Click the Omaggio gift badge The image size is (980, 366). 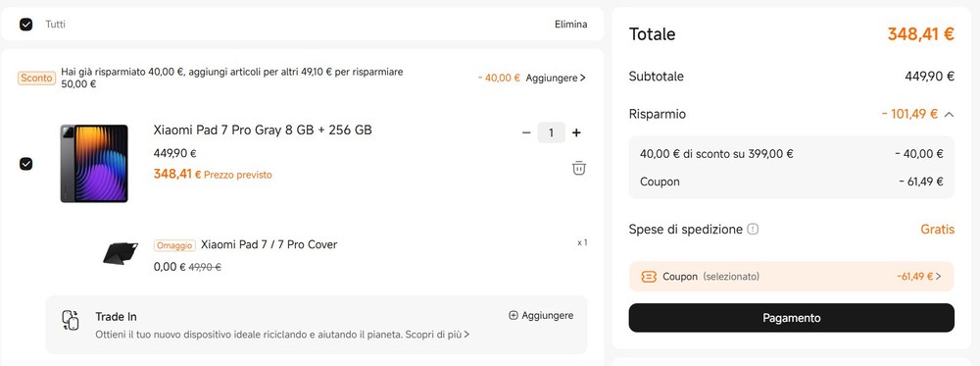click(174, 245)
